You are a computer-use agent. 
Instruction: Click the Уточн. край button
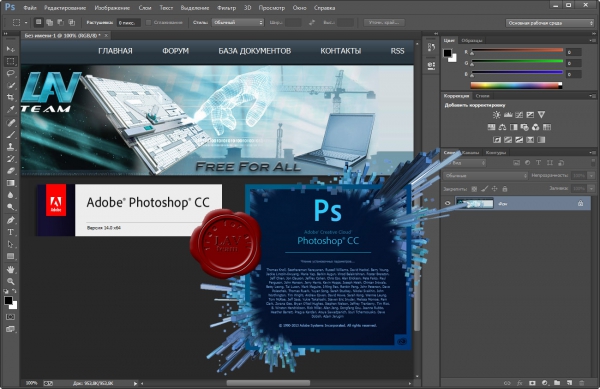coord(383,23)
